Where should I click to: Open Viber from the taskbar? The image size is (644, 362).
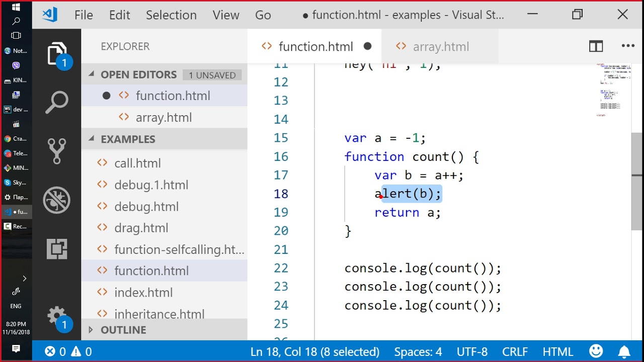16,65
